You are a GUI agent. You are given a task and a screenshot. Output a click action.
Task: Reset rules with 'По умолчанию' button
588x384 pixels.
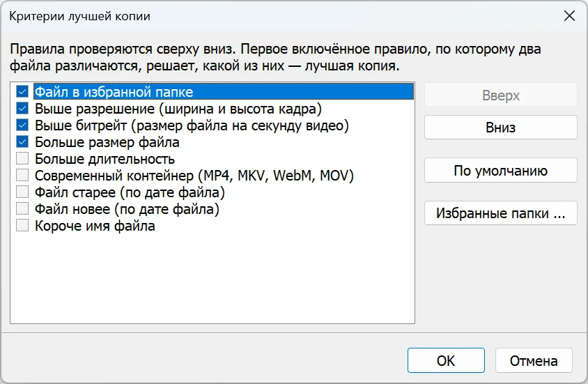coord(501,170)
